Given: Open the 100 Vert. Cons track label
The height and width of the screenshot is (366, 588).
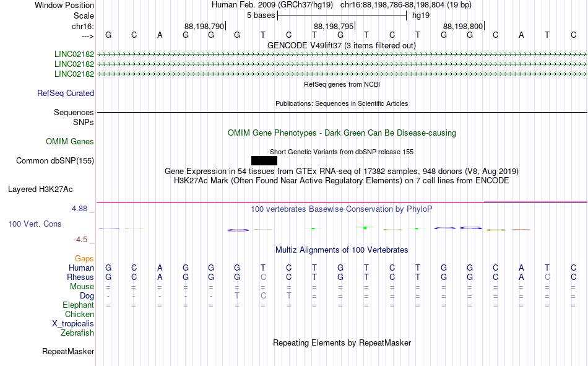Looking at the screenshot, I should (35, 224).
